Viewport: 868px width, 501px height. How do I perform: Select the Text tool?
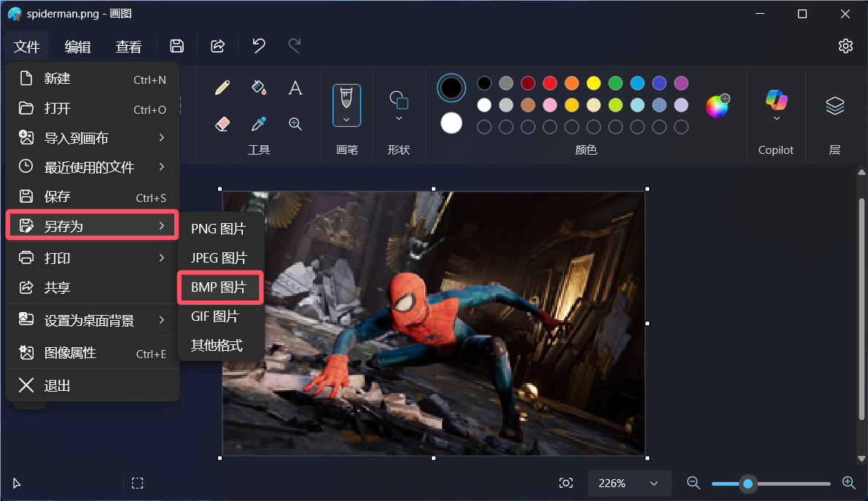tap(295, 88)
